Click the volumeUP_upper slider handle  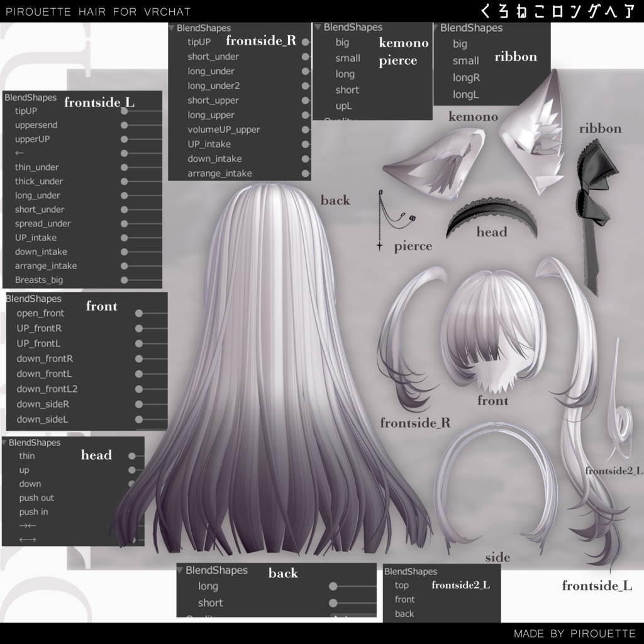click(x=305, y=130)
